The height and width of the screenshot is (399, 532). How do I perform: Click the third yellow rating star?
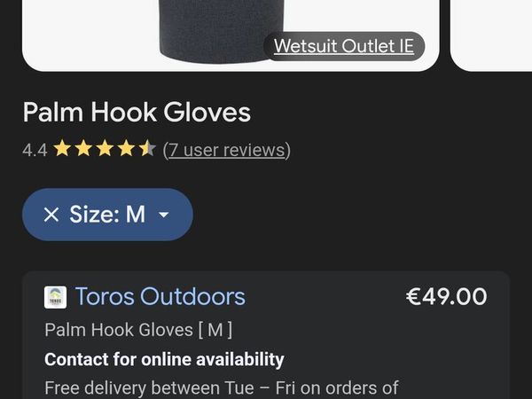105,148
